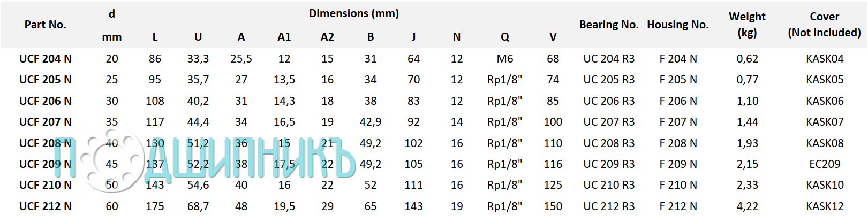Screen dimensions: 868x223
Task: Click the UCF 212 N part row label
Action: (x=46, y=206)
